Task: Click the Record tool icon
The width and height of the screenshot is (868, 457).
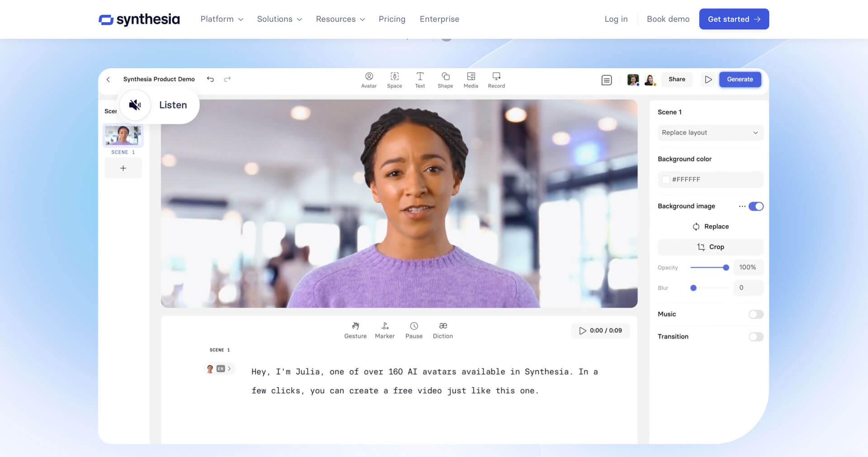Action: [x=496, y=80]
